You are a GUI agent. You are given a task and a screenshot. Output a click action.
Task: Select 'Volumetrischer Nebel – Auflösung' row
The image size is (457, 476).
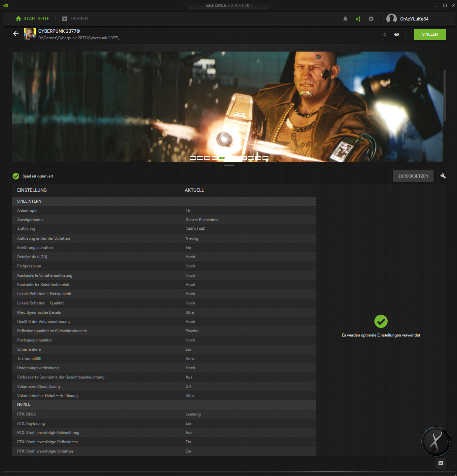pyautogui.click(x=164, y=396)
